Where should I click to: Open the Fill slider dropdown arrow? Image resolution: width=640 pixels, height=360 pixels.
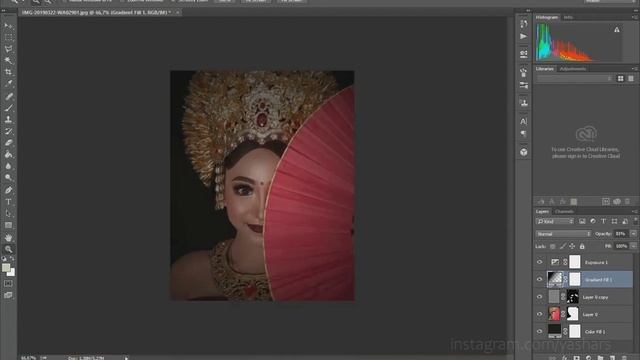point(633,246)
